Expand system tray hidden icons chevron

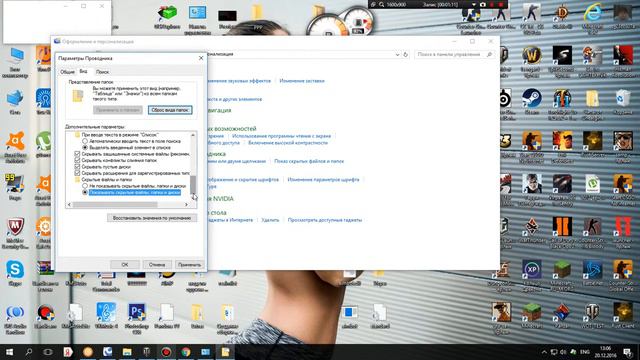[x=544, y=352]
